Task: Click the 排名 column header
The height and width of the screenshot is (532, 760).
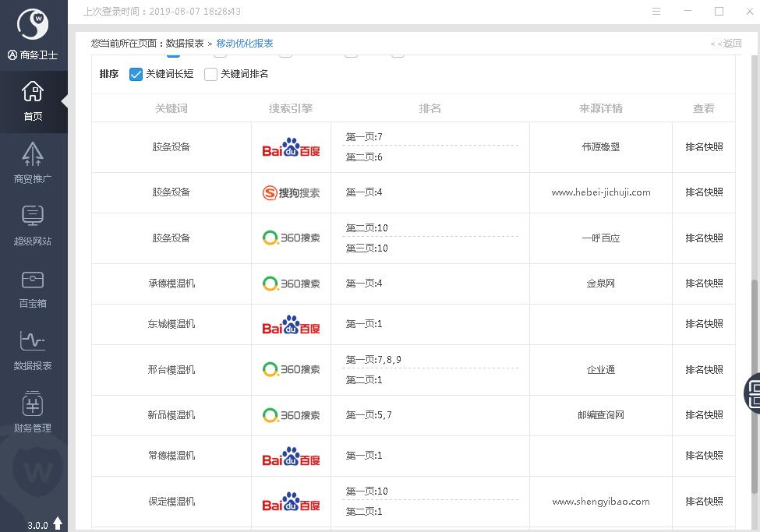Action: pyautogui.click(x=430, y=108)
